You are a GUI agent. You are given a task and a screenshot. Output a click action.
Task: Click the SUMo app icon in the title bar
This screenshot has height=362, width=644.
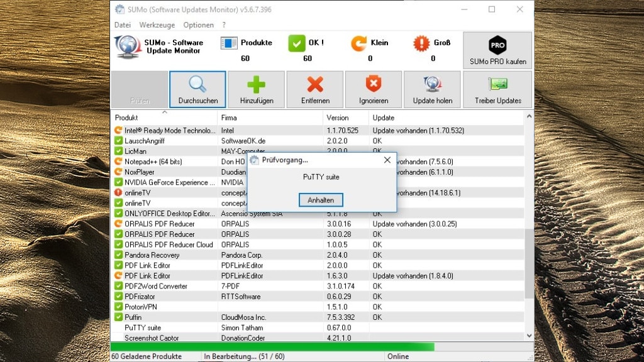click(x=119, y=9)
